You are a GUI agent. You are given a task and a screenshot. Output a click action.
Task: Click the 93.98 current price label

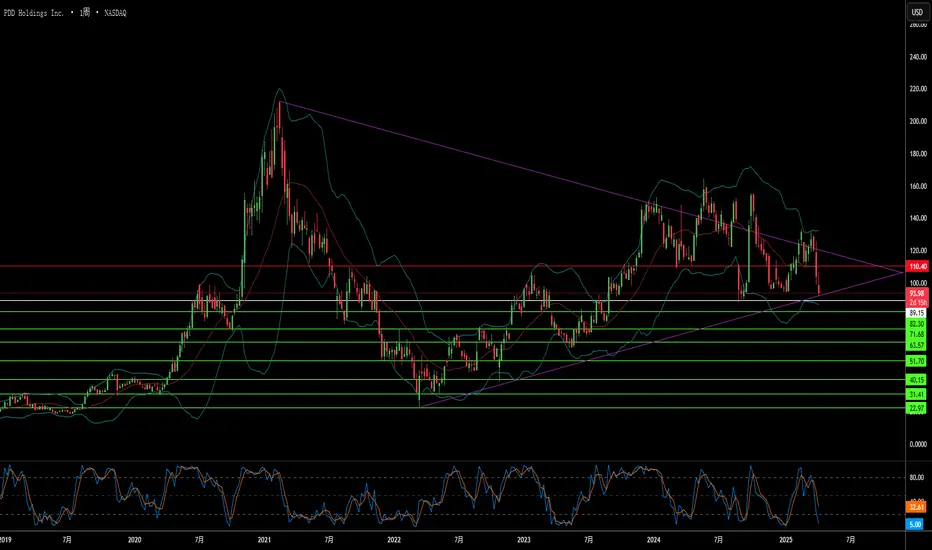(x=916, y=293)
